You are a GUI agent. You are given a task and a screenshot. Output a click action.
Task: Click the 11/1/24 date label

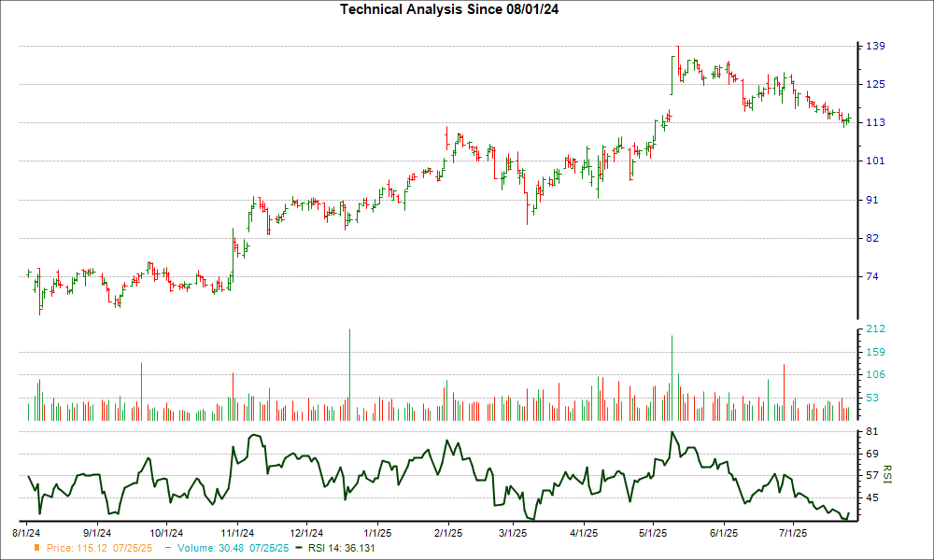point(237,533)
